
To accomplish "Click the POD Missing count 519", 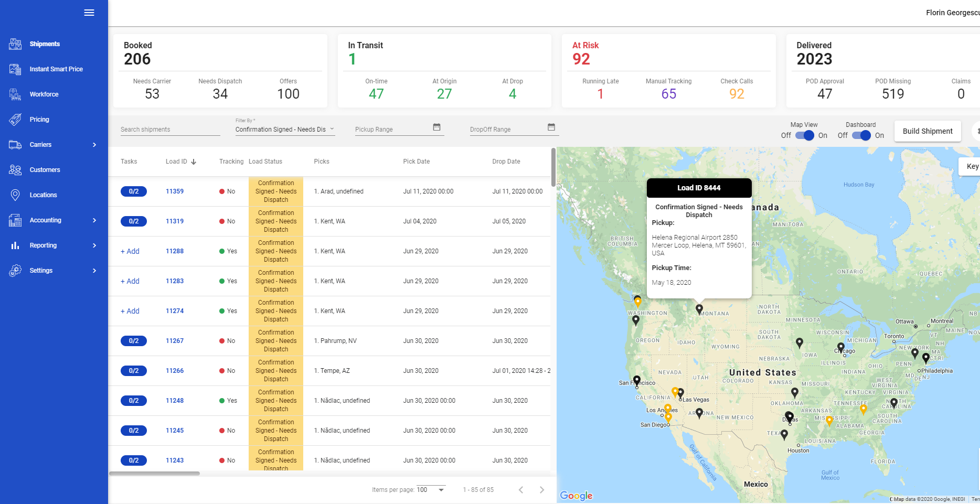I will pos(893,94).
